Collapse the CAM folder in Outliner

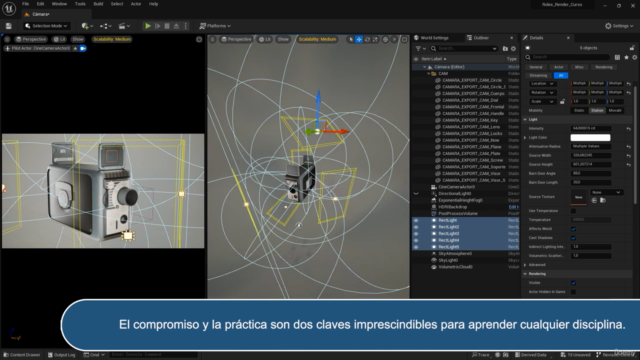(x=429, y=73)
